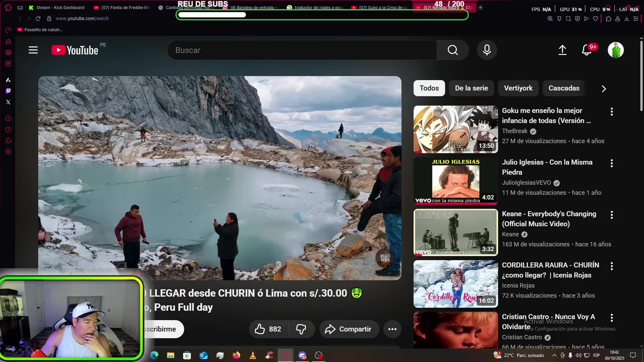Open Microsoft Edge from taskbar
This screenshot has width=644, height=362.
coord(154,355)
